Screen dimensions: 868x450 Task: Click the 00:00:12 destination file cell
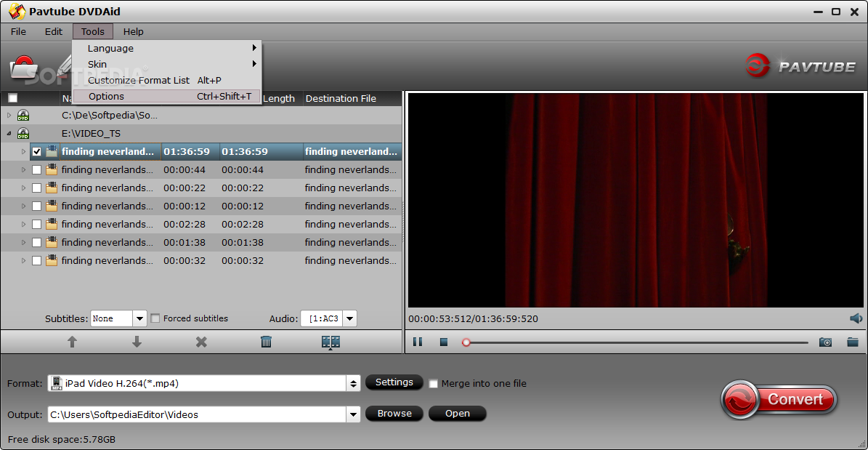pos(352,206)
